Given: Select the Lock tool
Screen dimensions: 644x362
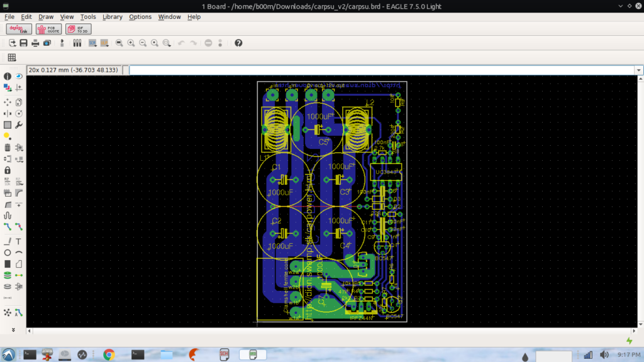Looking at the screenshot, I should coord(8,170).
